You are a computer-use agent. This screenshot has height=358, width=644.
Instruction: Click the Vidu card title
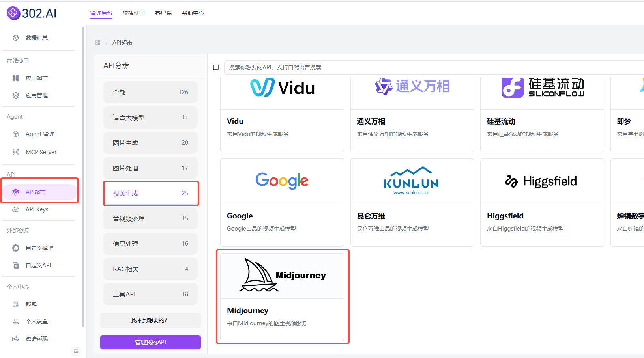[235, 121]
